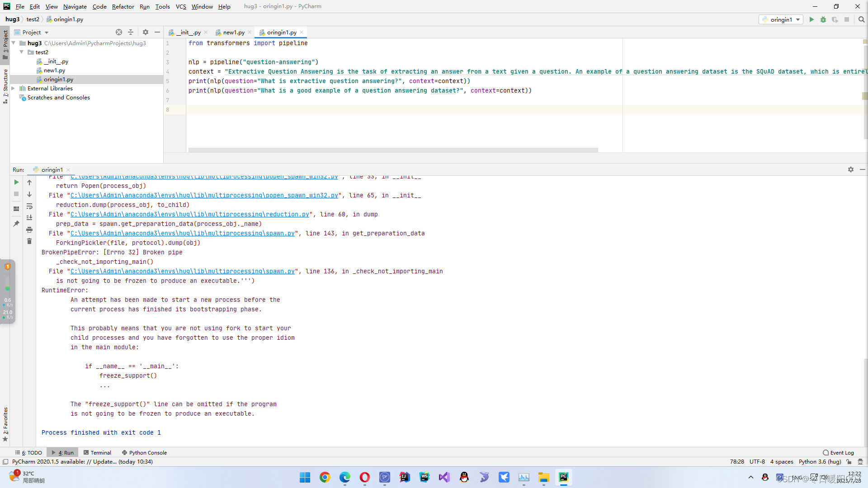Click the Run button to execute script
The height and width of the screenshot is (488, 868).
[812, 20]
